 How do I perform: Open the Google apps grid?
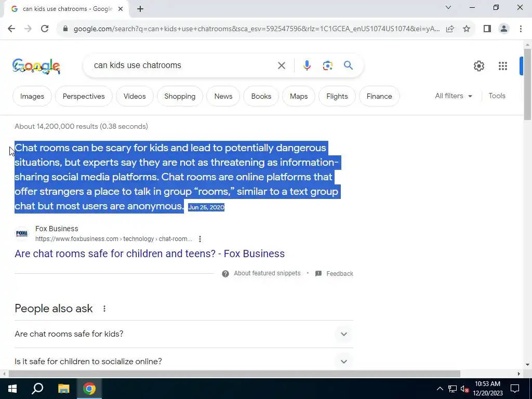point(502,66)
